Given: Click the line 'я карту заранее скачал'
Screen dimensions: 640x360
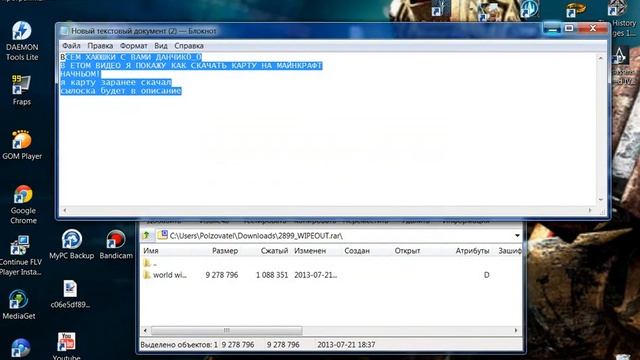Looking at the screenshot, I should [116, 82].
